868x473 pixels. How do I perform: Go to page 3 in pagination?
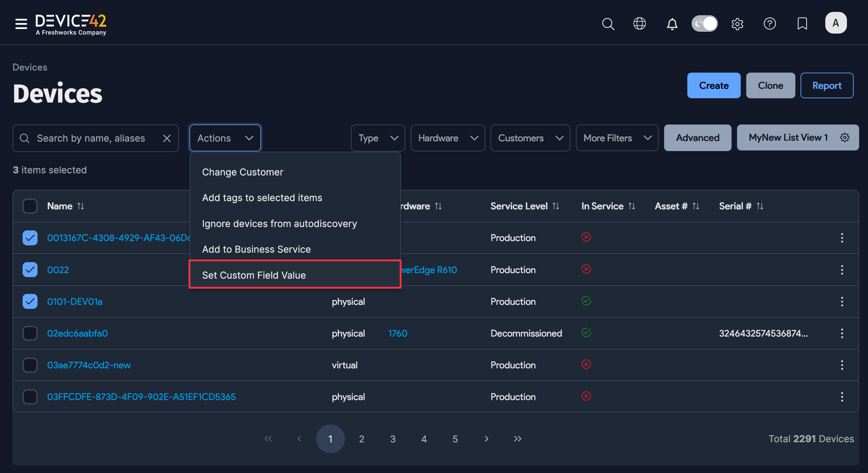tap(392, 439)
